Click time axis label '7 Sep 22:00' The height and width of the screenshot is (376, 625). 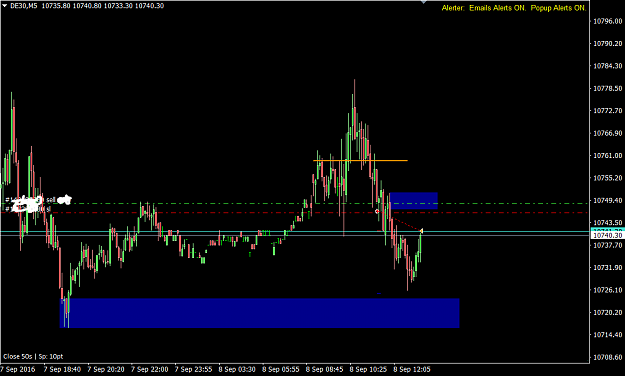pos(149,369)
